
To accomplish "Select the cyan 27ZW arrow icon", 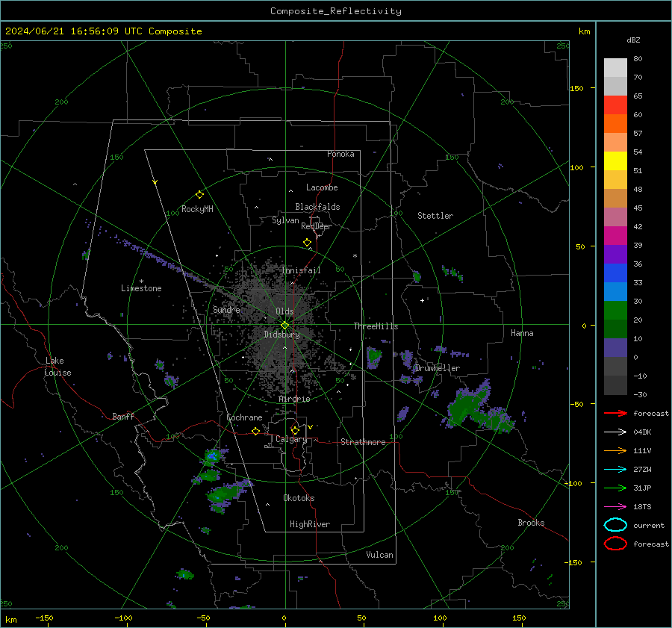I will [615, 470].
